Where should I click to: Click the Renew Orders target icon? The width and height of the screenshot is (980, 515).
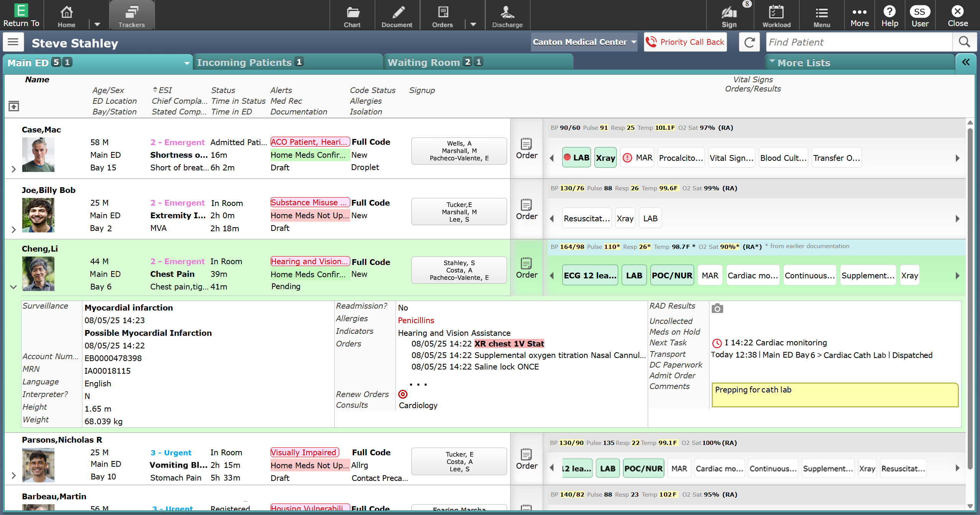pos(403,394)
